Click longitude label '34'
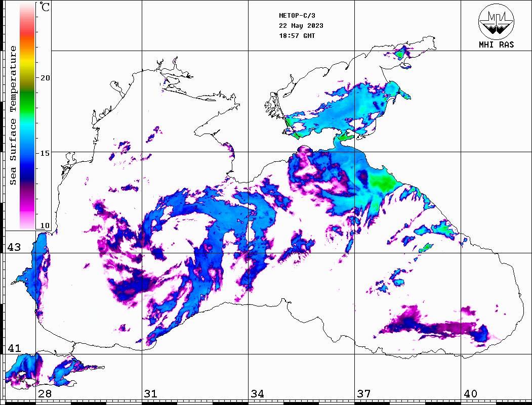 click(x=257, y=393)
